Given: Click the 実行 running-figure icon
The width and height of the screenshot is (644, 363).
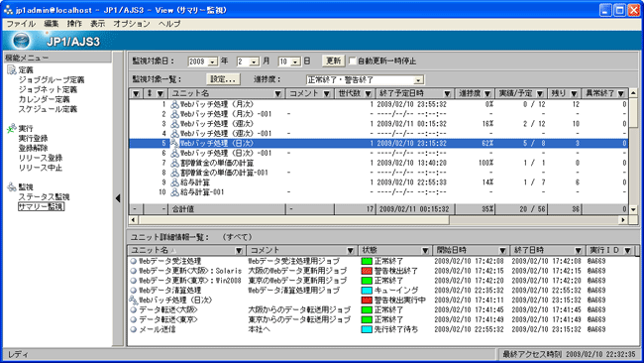Looking at the screenshot, I should point(12,129).
